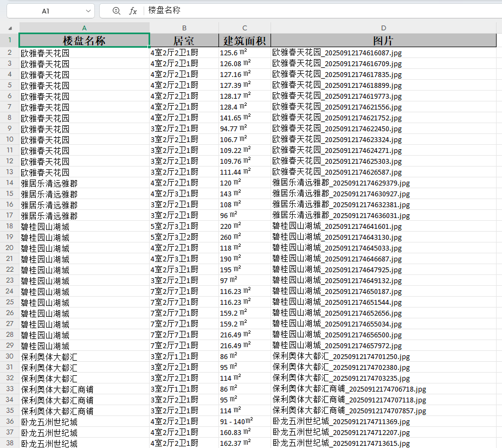Image resolution: width=502 pixels, height=448 pixels.
Task: Click cell 欧雅春天花园_2025091274621556.jpg
Action: click(383, 107)
